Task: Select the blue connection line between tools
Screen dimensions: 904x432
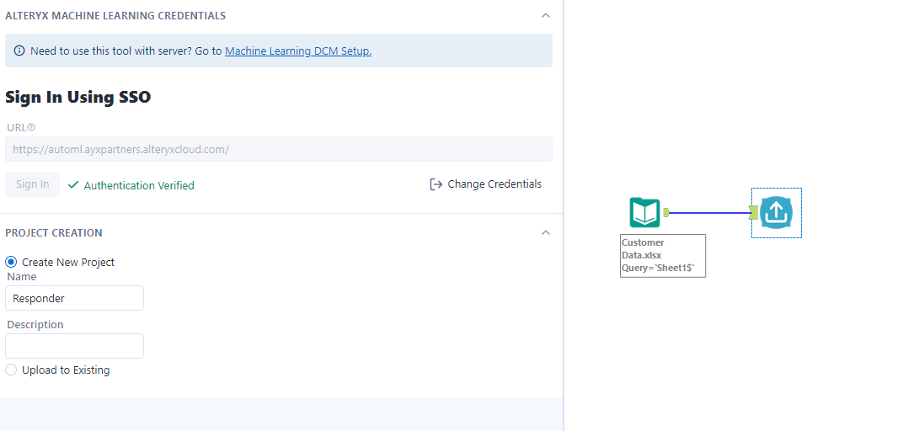Action: (709, 213)
